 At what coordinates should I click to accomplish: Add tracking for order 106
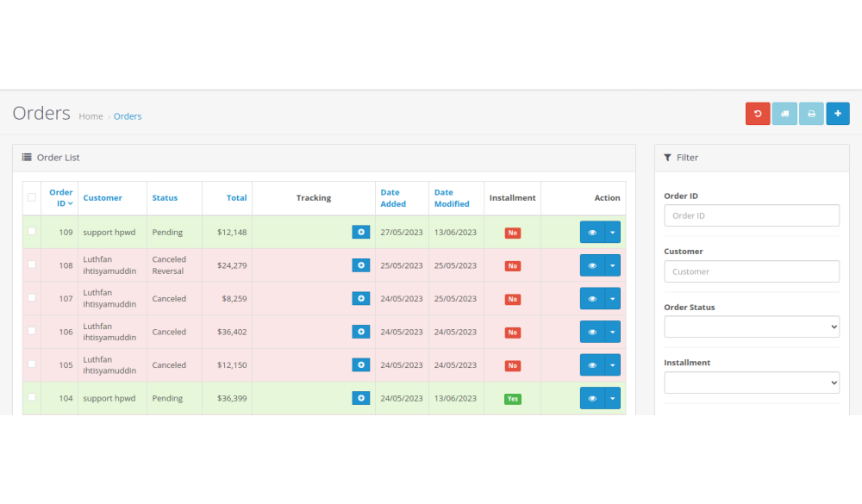click(360, 332)
